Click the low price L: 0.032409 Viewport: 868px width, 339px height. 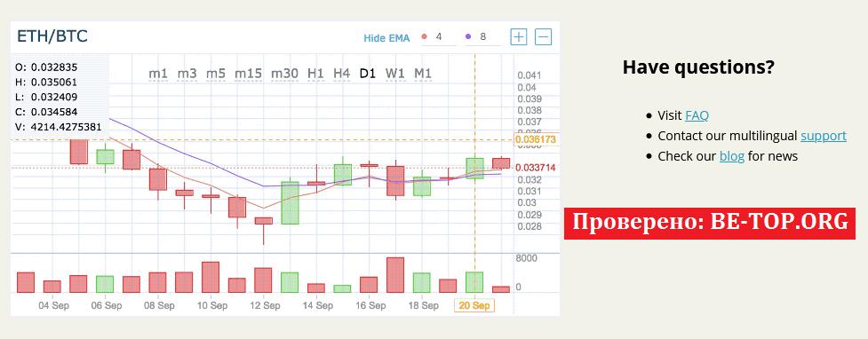(x=46, y=98)
